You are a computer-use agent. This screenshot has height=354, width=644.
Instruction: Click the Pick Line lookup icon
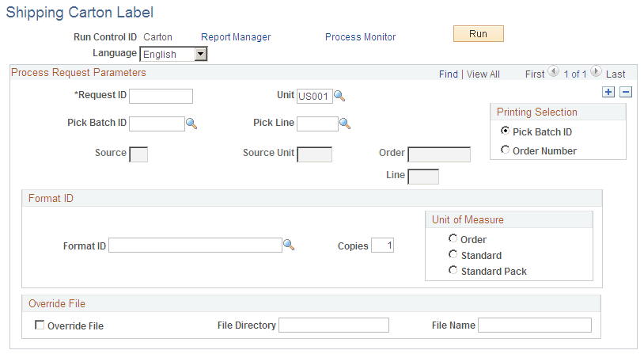click(x=345, y=124)
